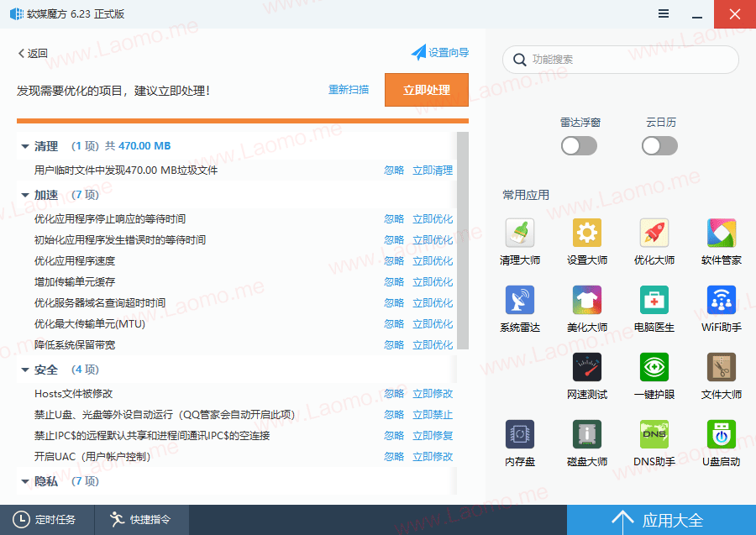Click 立即优化 for 增加传输单元缓存
This screenshot has height=535, width=756.
433,282
